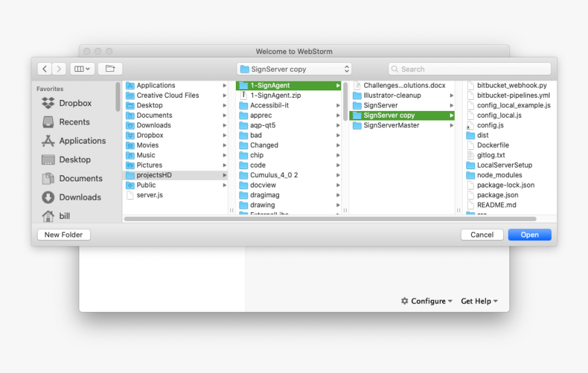Select the LocalServerSetup folder
This screenshot has height=373, width=588.
[510, 165]
